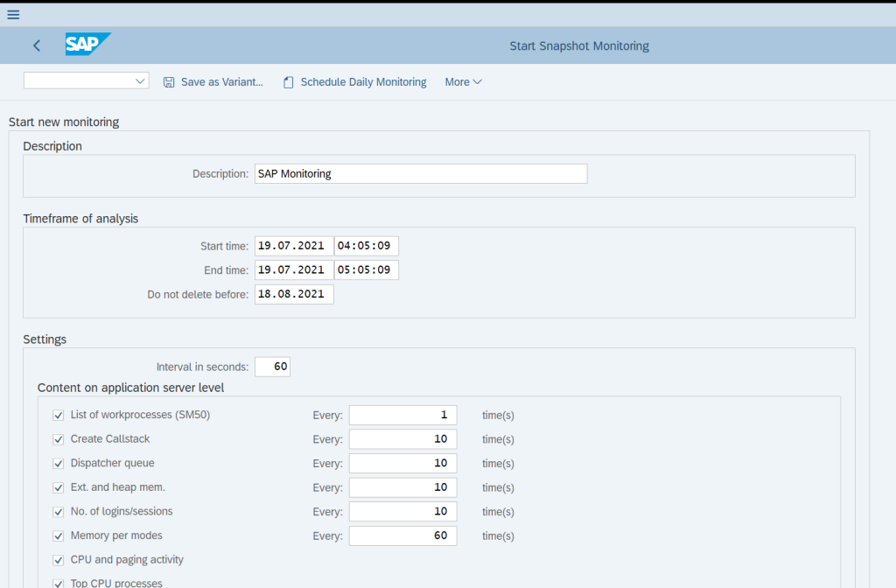Click the Schedule Daily Monitoring clipboard icon
The image size is (896, 588).
coord(289,82)
